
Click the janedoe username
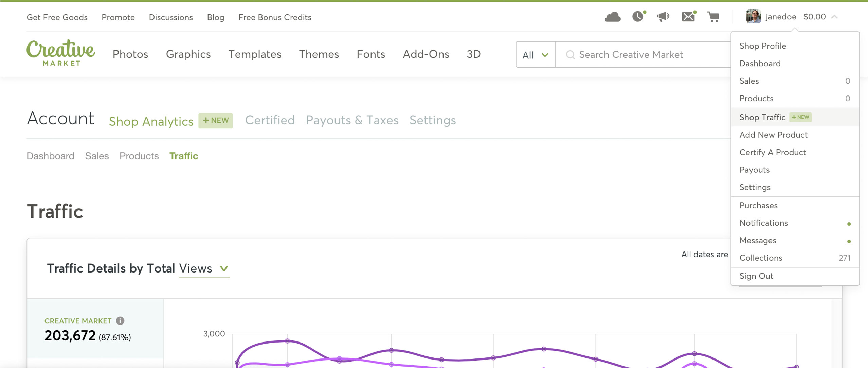781,17
